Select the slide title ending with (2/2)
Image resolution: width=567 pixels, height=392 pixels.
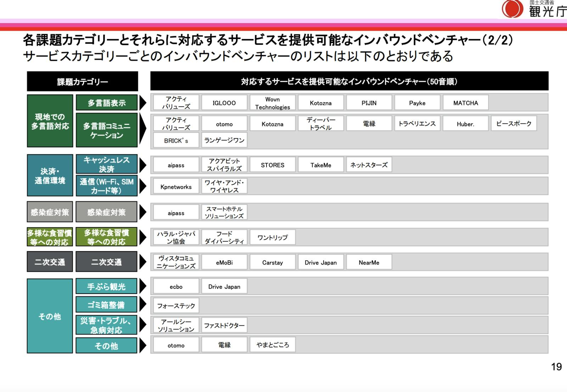(x=268, y=40)
